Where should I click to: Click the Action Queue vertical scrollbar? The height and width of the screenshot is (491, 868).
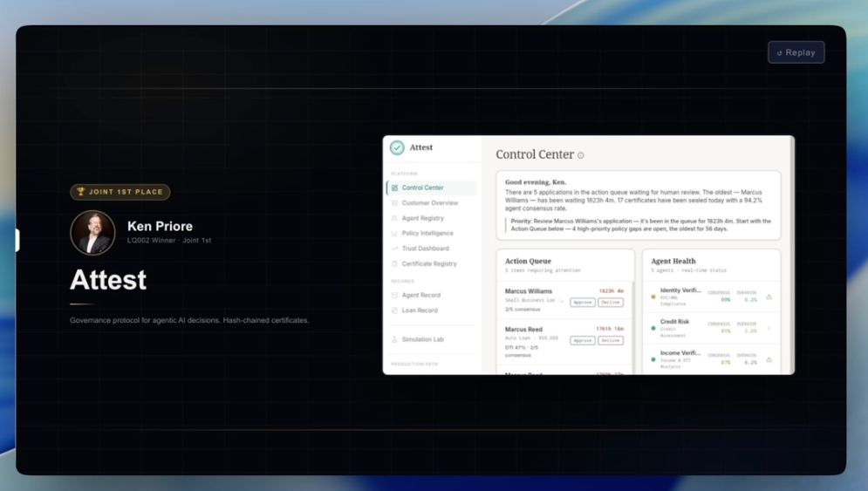tap(632, 326)
